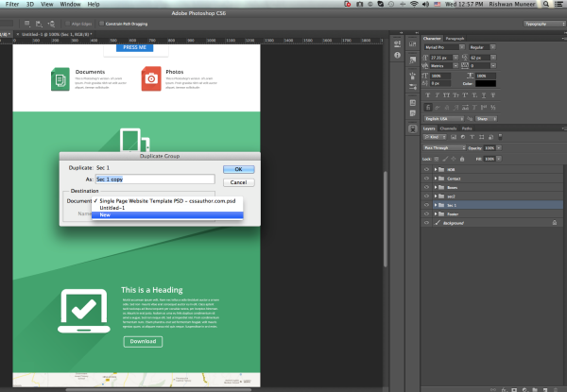The width and height of the screenshot is (567, 392).
Task: Open path operations icon in options bar
Action: 27,24
